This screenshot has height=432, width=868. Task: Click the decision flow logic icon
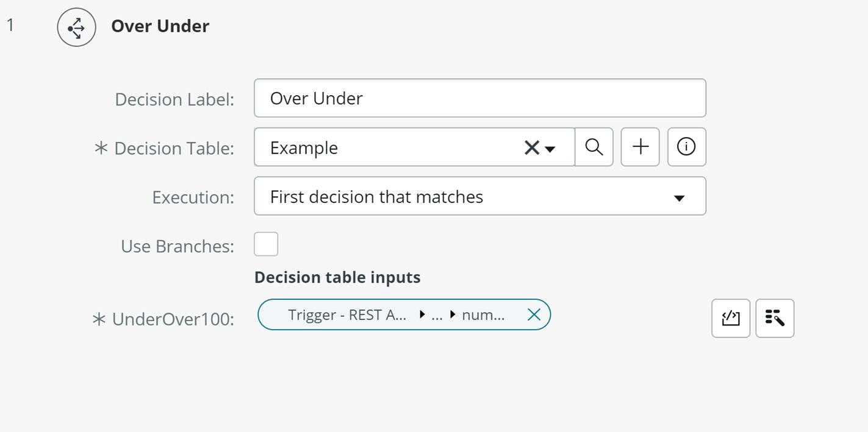click(x=76, y=27)
